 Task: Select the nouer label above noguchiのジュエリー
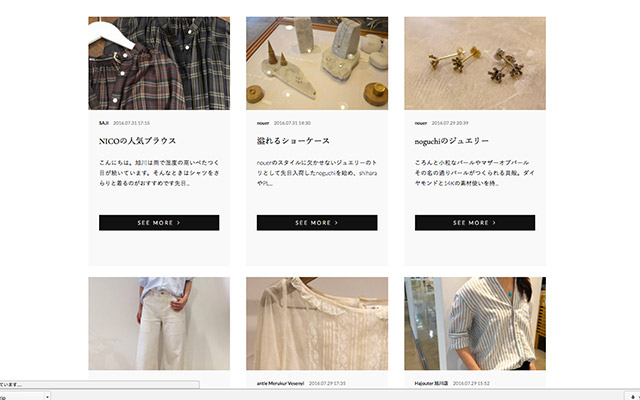tap(421, 123)
